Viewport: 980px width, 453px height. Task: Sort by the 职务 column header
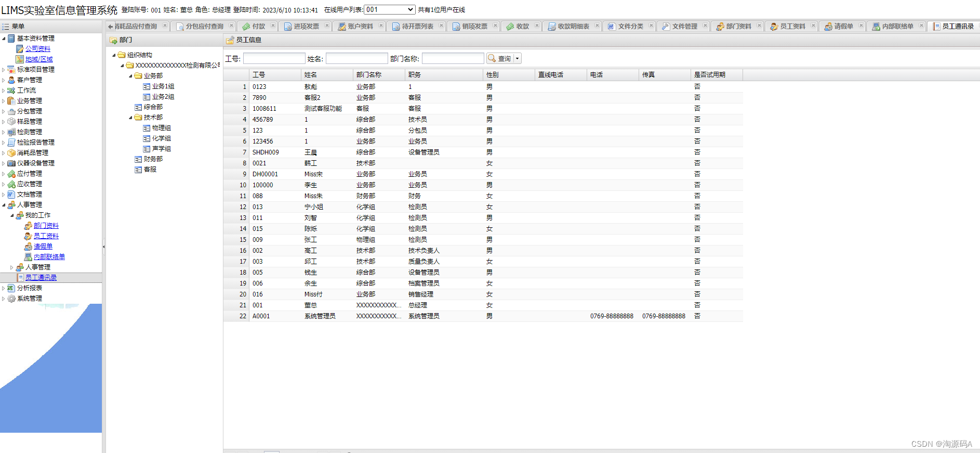point(444,75)
